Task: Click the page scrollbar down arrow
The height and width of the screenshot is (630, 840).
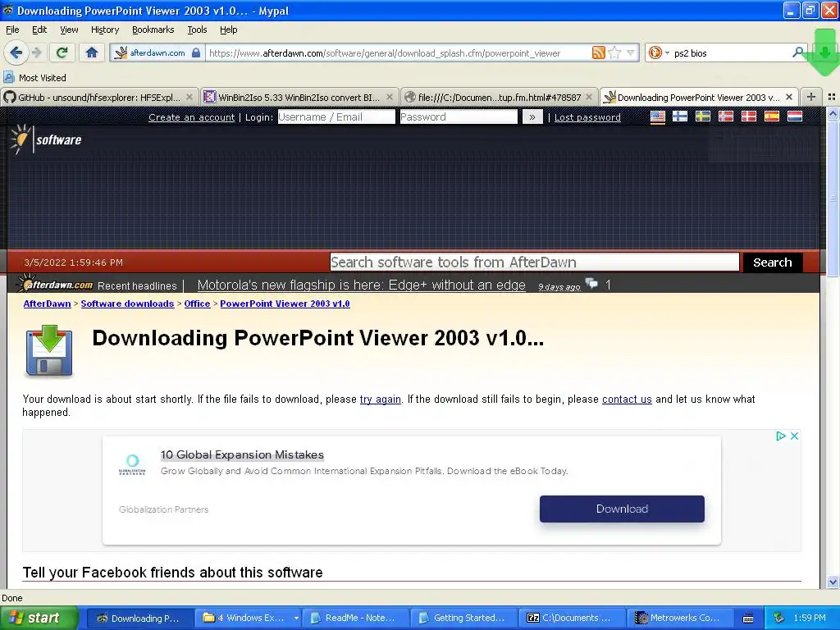Action: [833, 582]
